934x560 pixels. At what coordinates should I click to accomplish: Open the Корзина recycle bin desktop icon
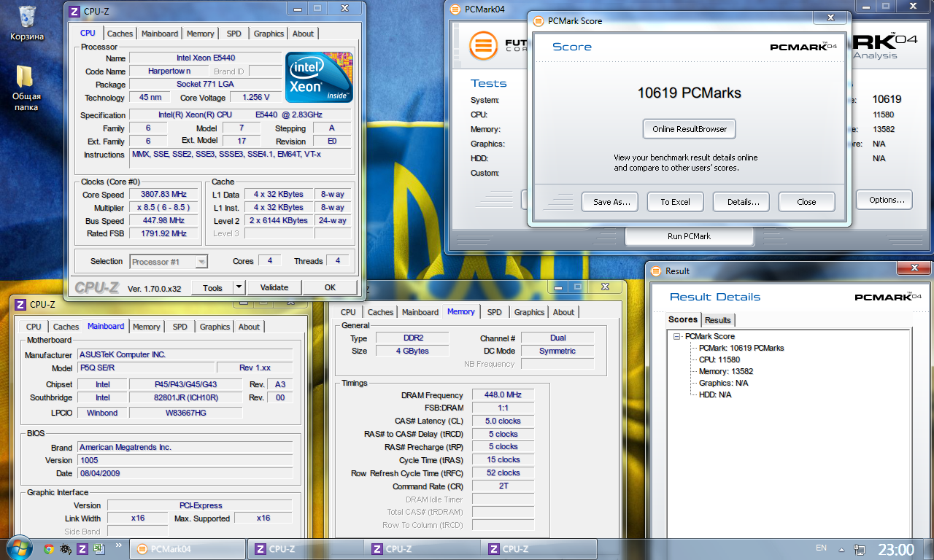(27, 22)
